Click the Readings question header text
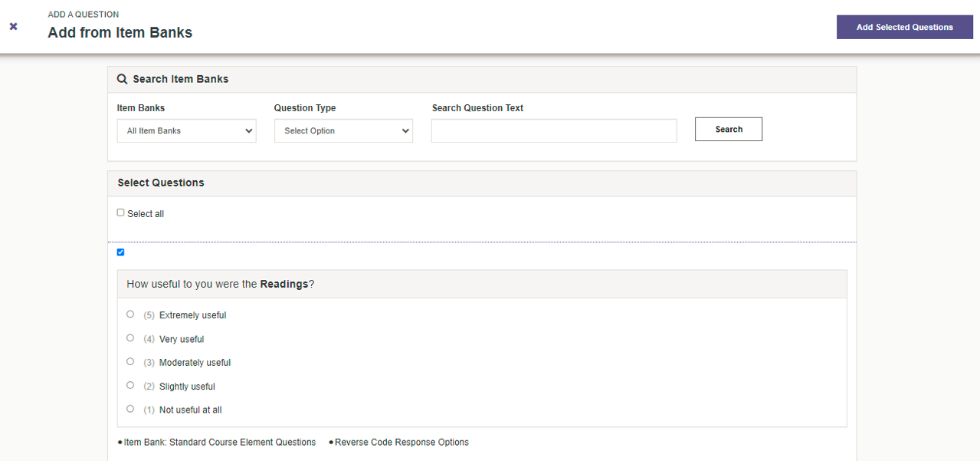This screenshot has height=461, width=980. [221, 284]
